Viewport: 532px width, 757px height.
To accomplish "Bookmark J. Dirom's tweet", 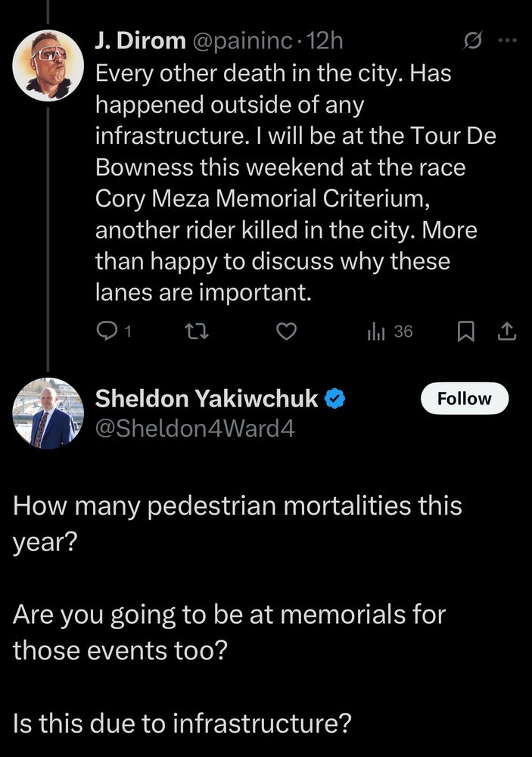I will [467, 332].
